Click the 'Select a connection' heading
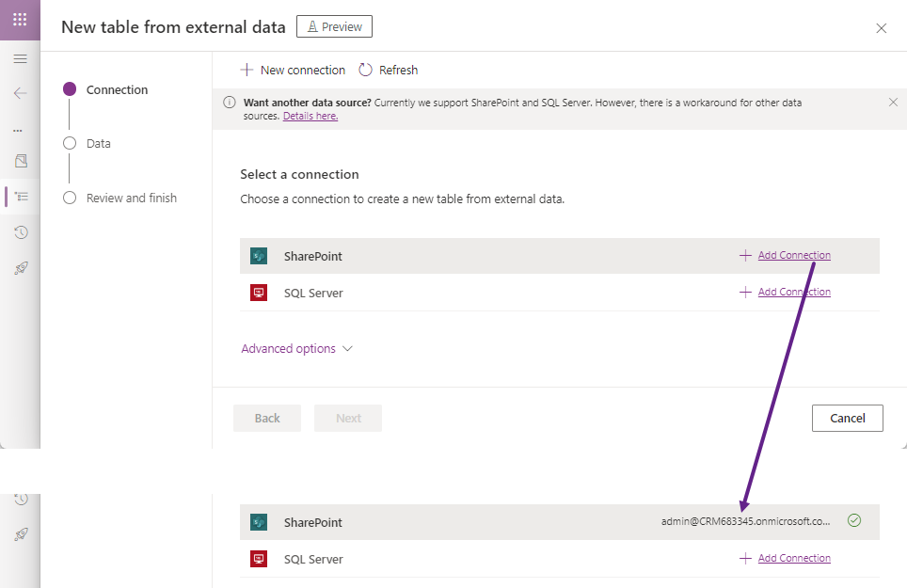 point(299,174)
